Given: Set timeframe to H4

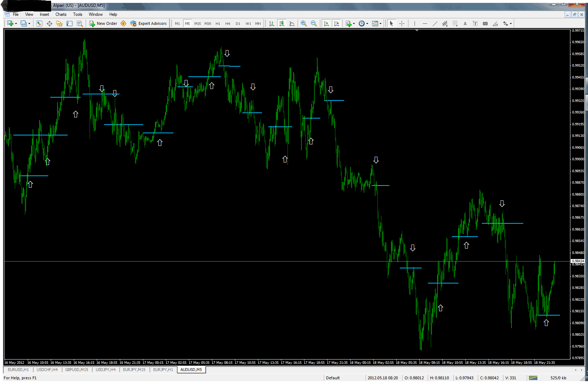Looking at the screenshot, I should pos(228,23).
